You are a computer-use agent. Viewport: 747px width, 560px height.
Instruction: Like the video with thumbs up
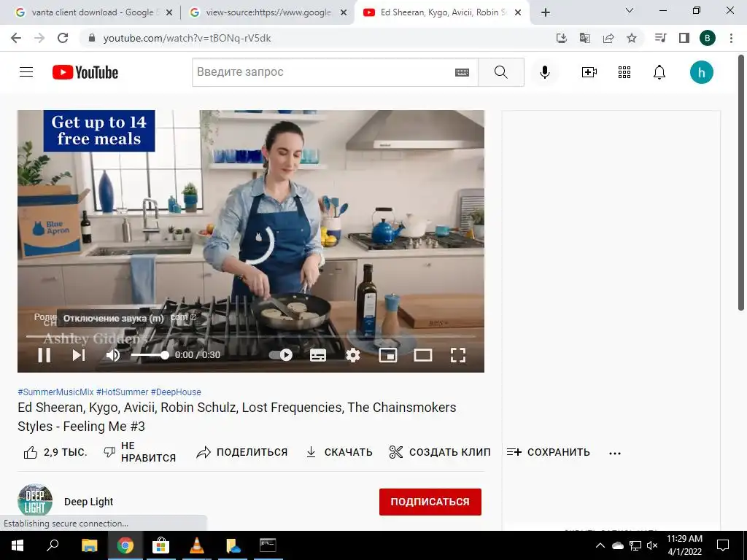tap(55, 452)
